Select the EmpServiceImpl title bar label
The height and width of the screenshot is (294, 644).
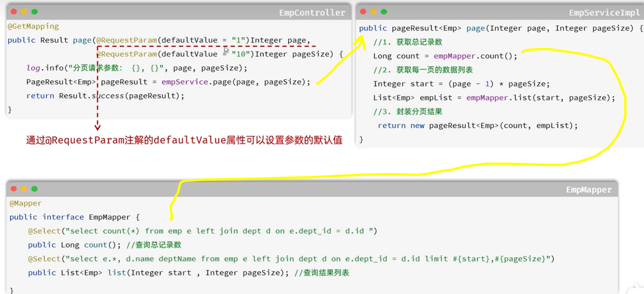coord(604,12)
